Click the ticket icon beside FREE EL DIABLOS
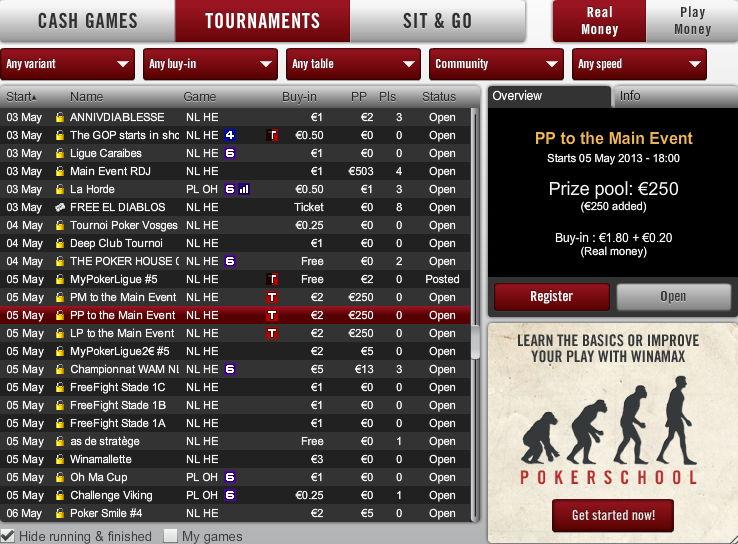Image resolution: width=738 pixels, height=544 pixels. tap(60, 207)
